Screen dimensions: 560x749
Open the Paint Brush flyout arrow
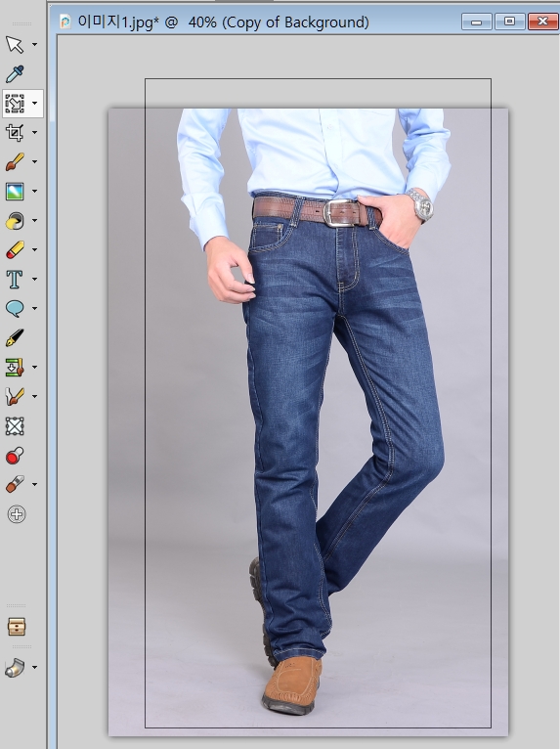tap(35, 162)
